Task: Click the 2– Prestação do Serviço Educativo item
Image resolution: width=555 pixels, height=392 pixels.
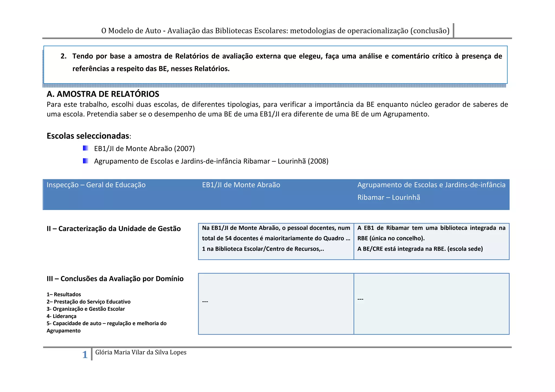Action: (88, 302)
